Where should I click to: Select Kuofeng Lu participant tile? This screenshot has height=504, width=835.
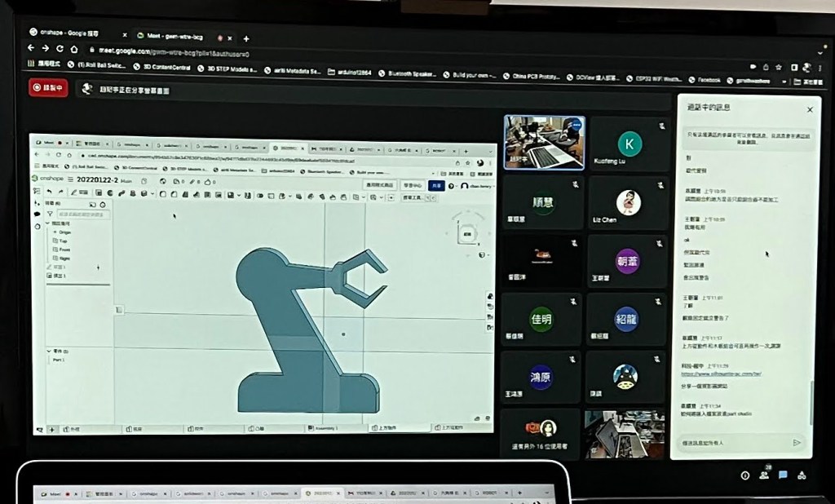click(627, 147)
